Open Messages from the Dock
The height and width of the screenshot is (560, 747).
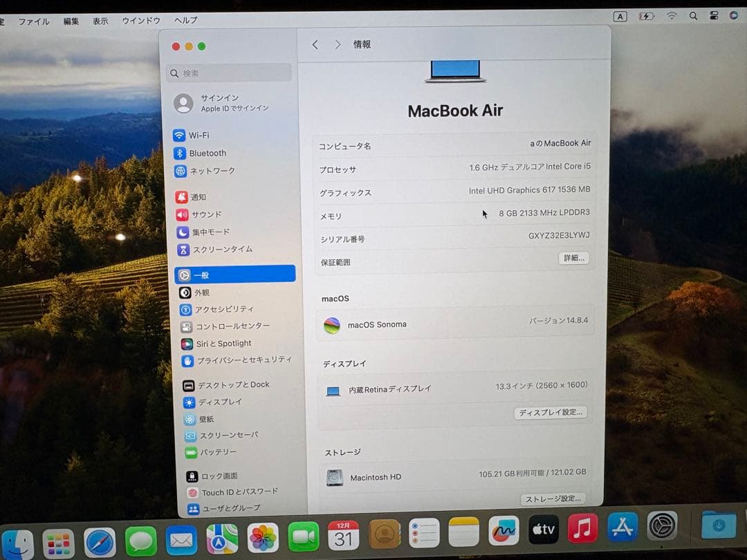click(x=140, y=541)
